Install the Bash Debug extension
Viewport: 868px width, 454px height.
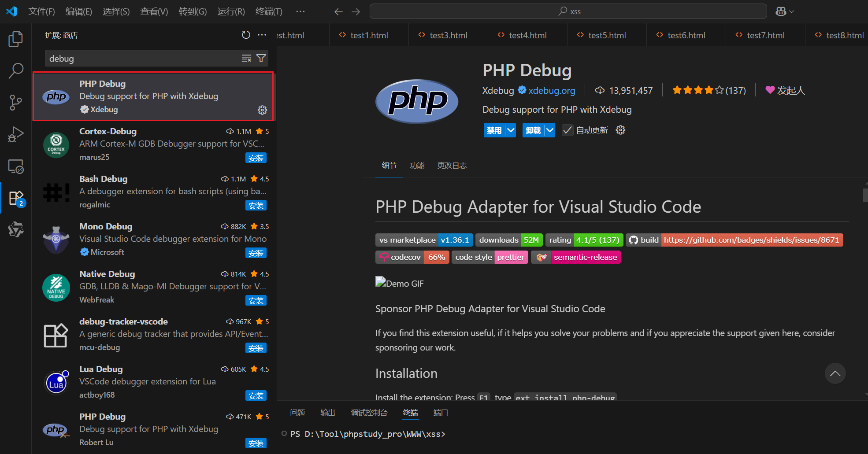(x=256, y=205)
